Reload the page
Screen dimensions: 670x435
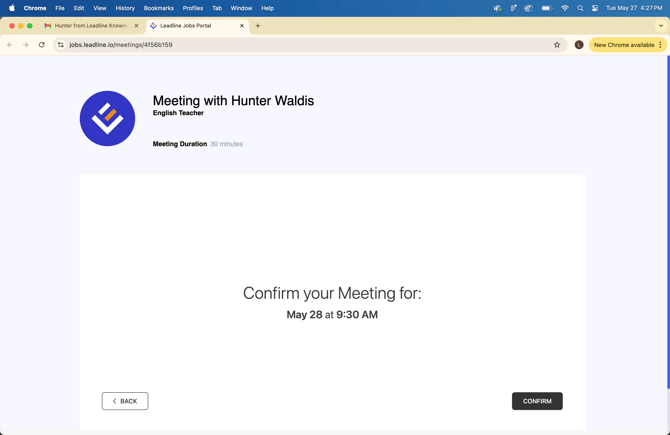(42, 45)
